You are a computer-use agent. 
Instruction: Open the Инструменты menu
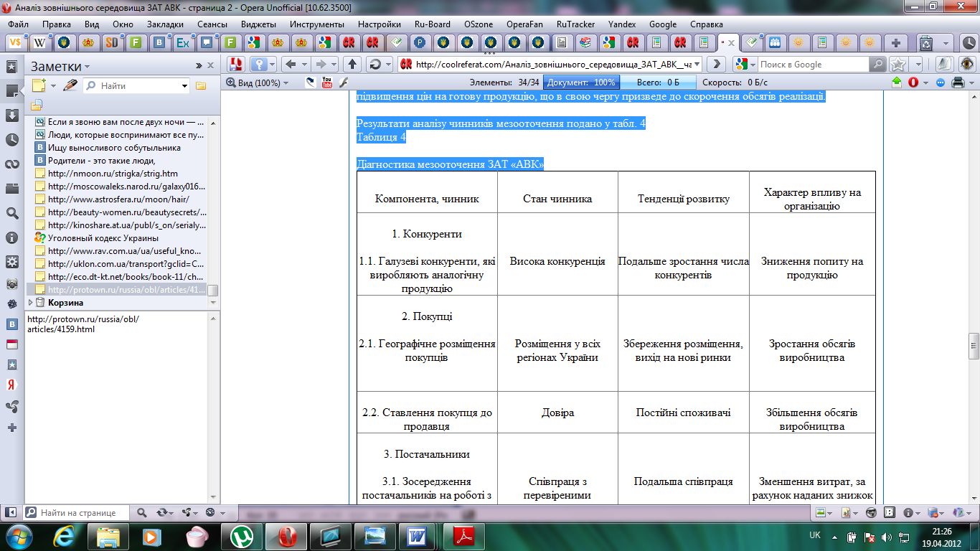coord(317,24)
